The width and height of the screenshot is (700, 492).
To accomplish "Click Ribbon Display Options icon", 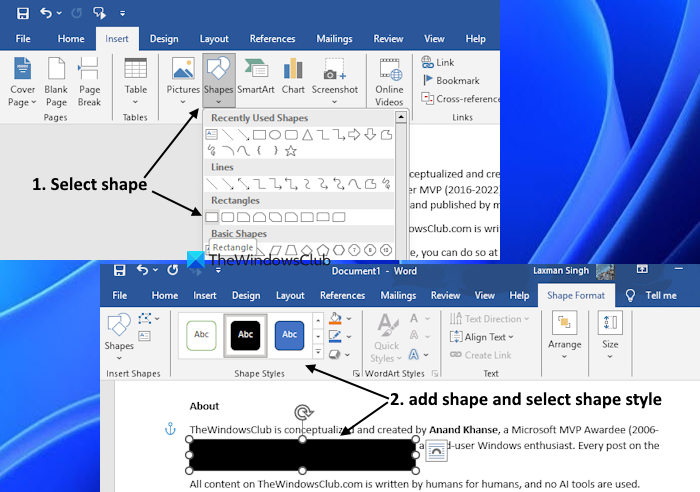I will [642, 269].
